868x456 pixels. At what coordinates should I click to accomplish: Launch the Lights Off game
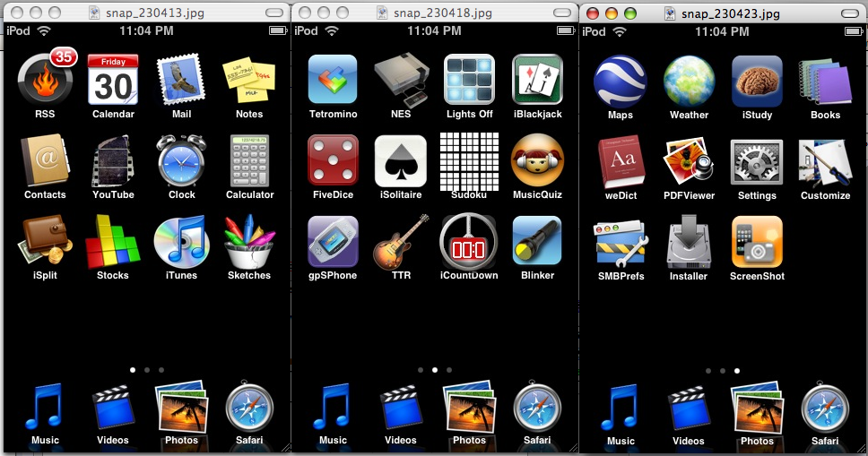click(470, 79)
